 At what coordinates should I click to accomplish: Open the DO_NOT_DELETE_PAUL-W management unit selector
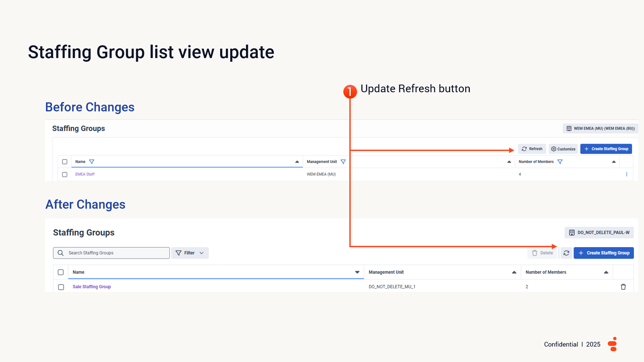599,232
